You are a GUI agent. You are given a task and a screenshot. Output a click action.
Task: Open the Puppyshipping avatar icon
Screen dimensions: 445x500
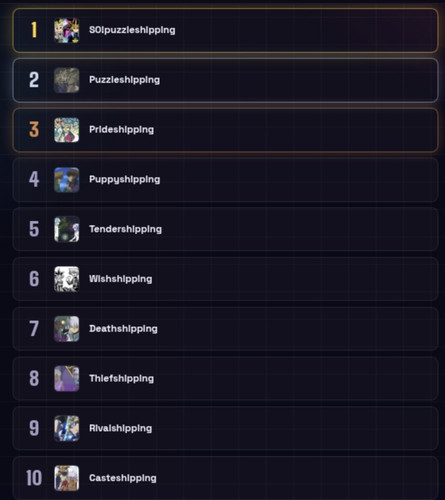click(67, 180)
